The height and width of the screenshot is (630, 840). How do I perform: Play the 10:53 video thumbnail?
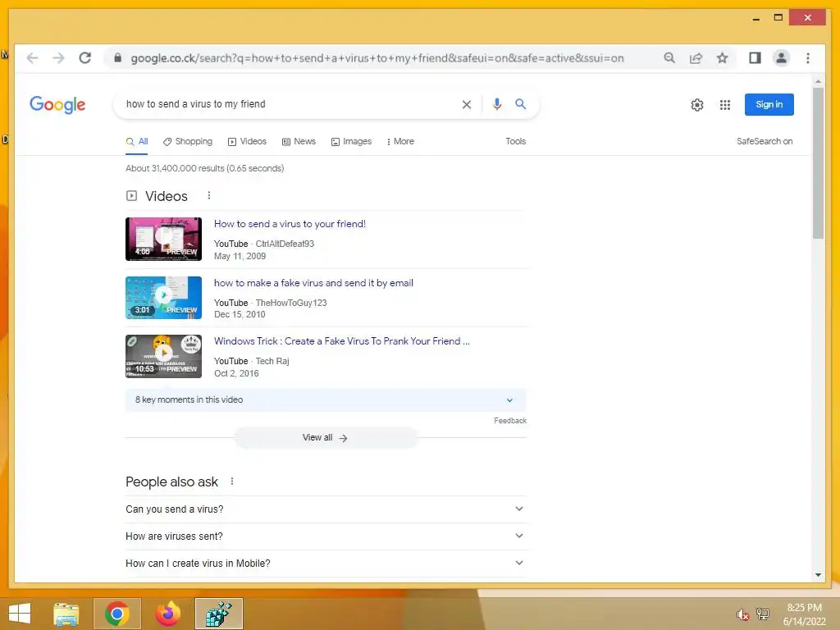tap(163, 356)
